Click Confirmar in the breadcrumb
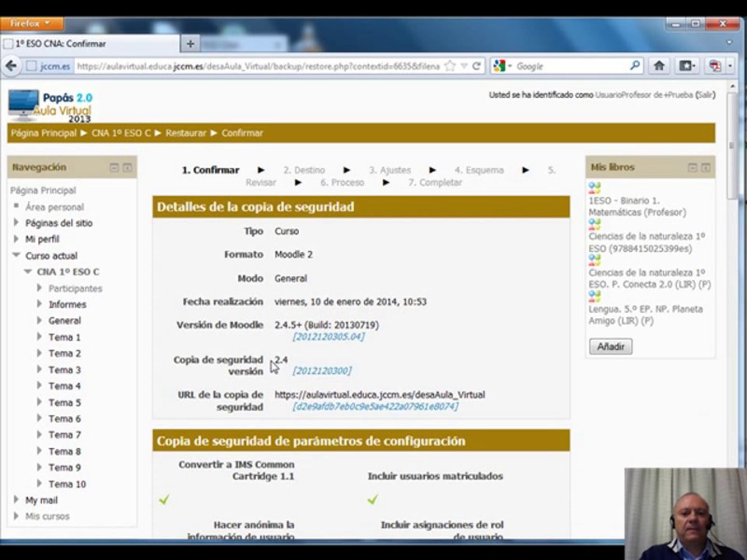This screenshot has height=560, width=747. [242, 133]
